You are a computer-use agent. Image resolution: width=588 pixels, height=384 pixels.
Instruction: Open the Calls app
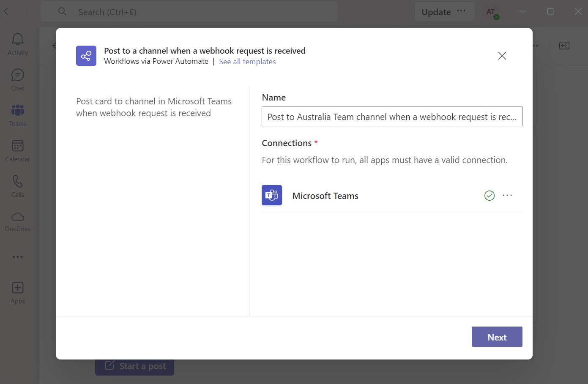click(x=18, y=186)
